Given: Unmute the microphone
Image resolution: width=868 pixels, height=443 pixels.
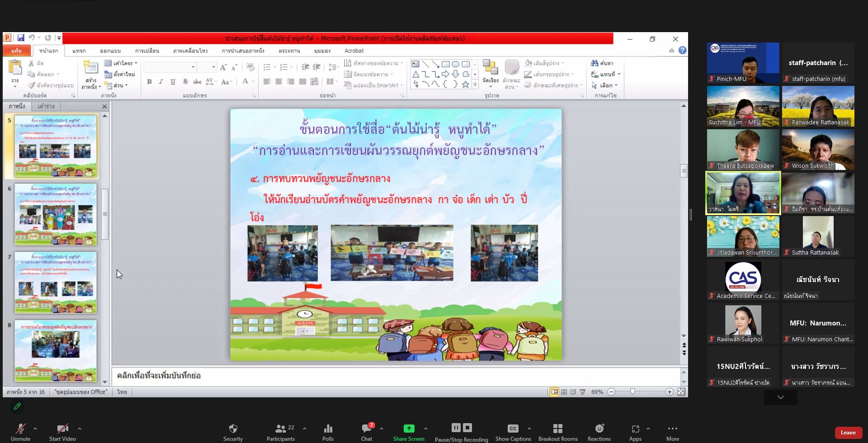Looking at the screenshot, I should 20,432.
